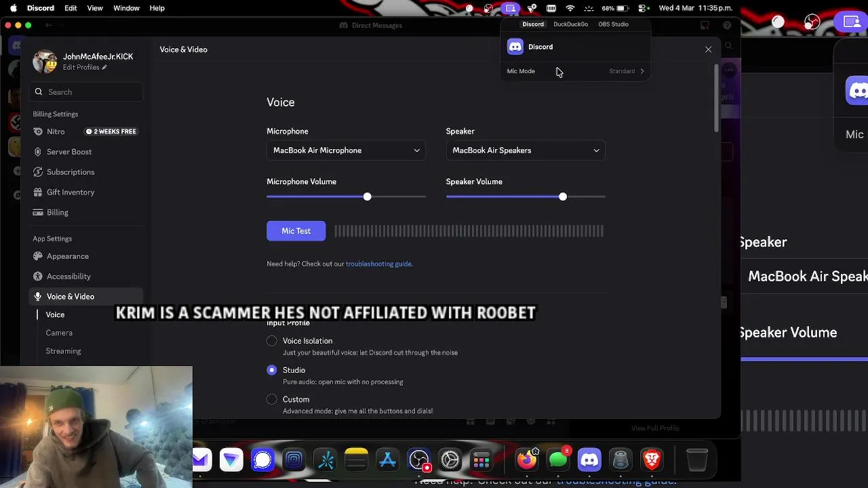Adjust the Microphone Volume slider handle
Image resolution: width=868 pixels, height=488 pixels.
[x=367, y=197]
